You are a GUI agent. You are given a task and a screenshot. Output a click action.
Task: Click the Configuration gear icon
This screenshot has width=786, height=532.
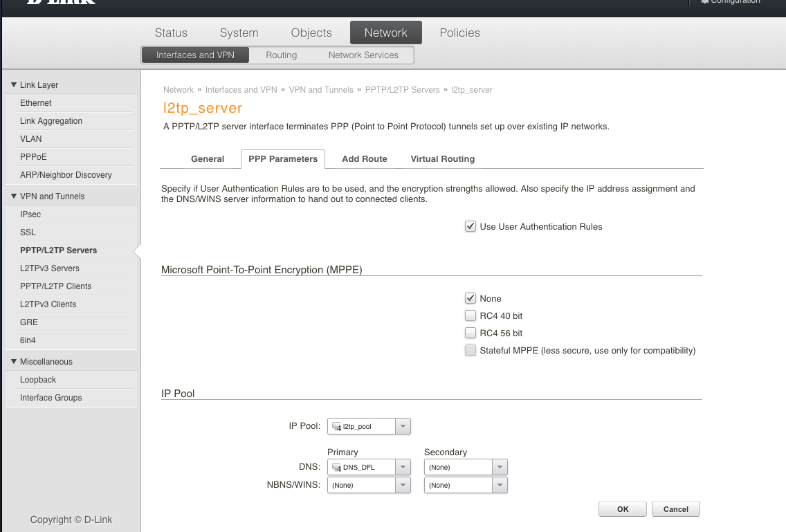704,2
